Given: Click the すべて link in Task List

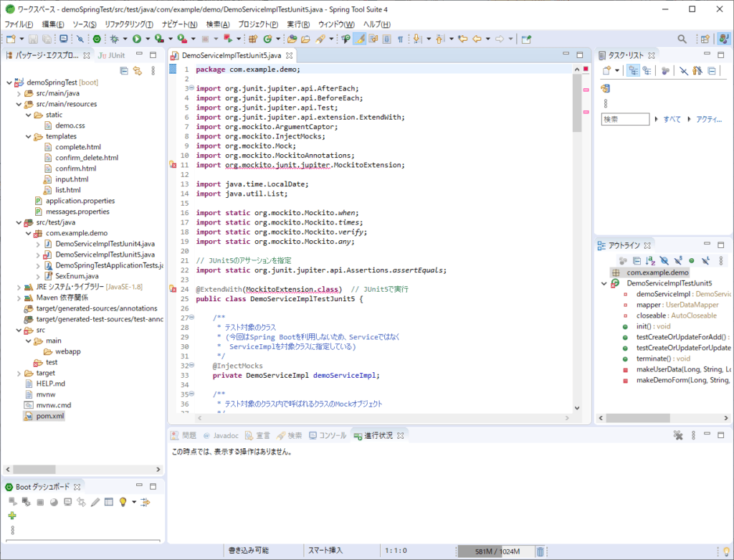Looking at the screenshot, I should pyautogui.click(x=672, y=120).
